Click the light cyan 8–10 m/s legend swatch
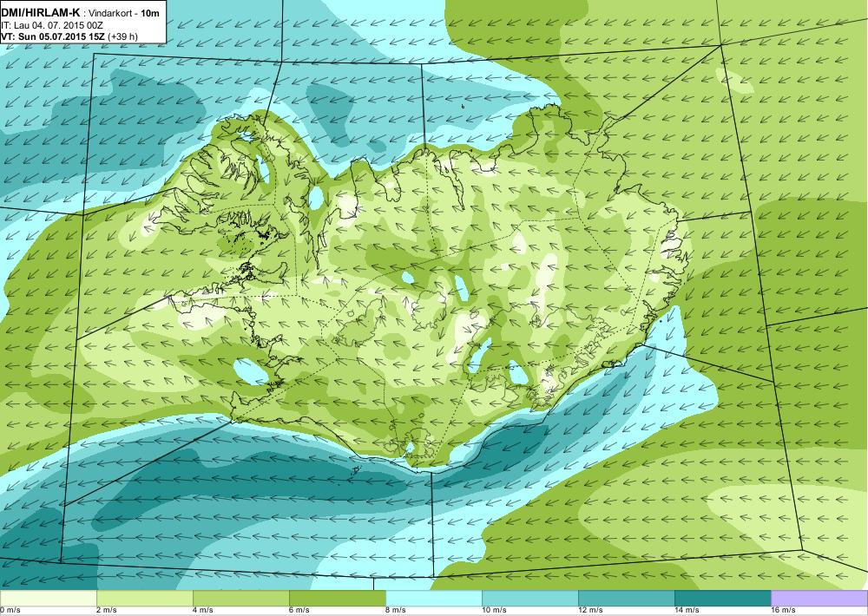This screenshot has height=616, width=868. pyautogui.click(x=434, y=599)
